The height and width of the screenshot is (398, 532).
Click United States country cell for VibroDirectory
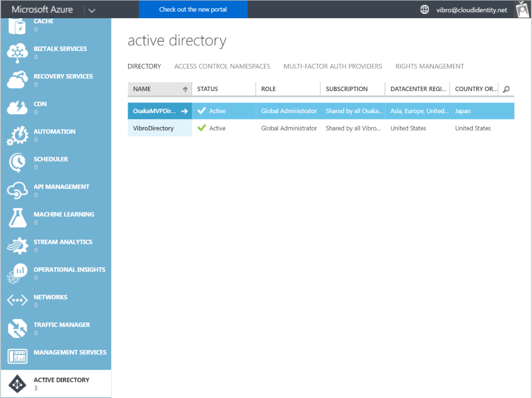coord(473,128)
